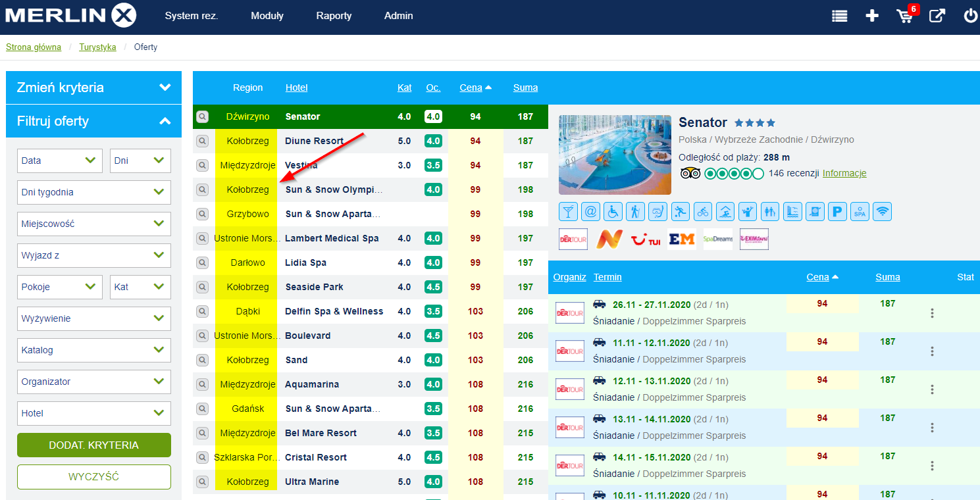Click the power/logout icon top right
Screen dimensions: 980x500
coord(971,15)
